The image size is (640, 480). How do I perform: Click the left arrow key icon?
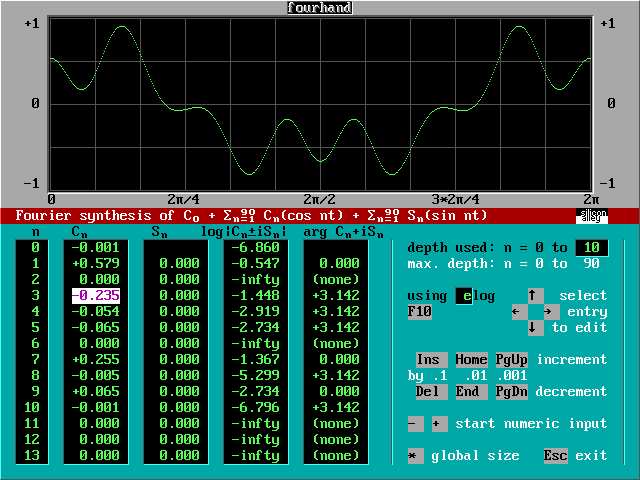tap(520, 312)
